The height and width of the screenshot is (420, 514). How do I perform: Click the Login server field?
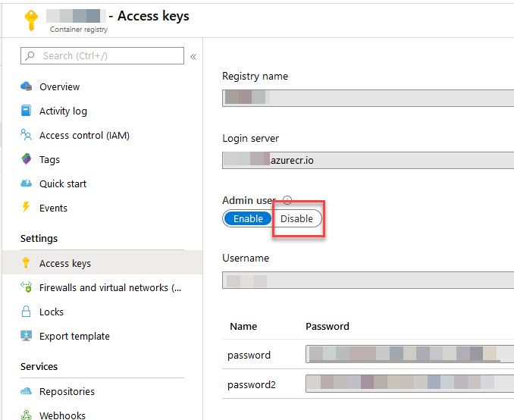(368, 159)
